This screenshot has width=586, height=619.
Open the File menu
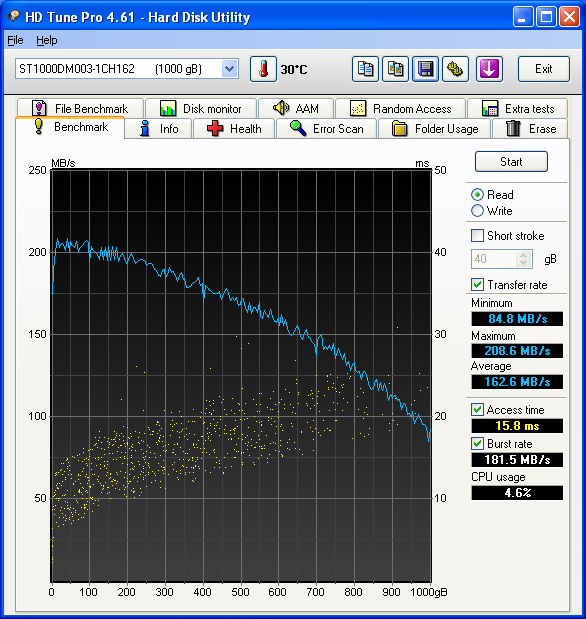15,40
